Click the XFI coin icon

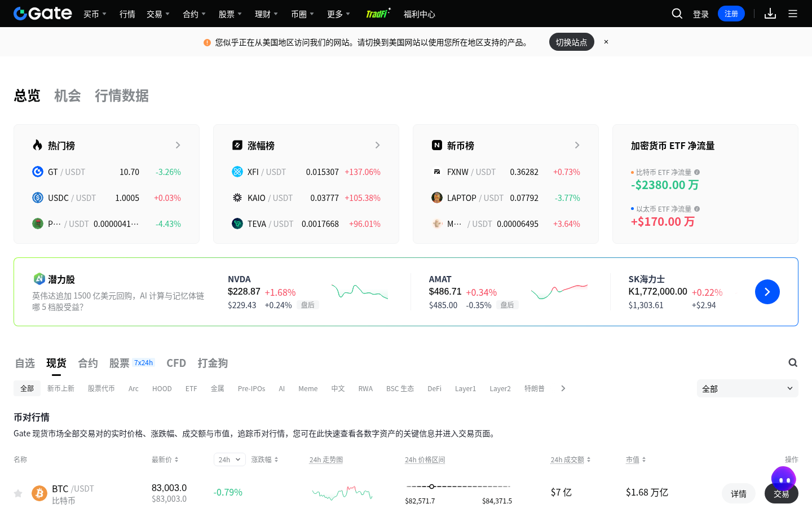(x=237, y=172)
